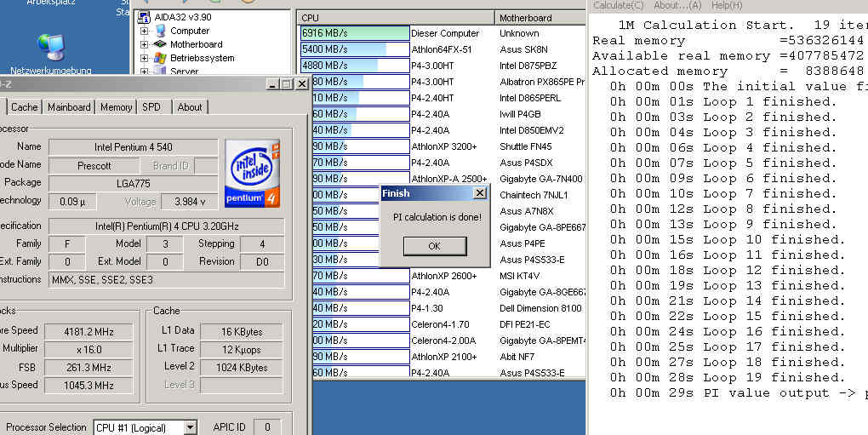Click the Multiplier value x 16.0
The width and height of the screenshot is (868, 435).
[x=89, y=350]
